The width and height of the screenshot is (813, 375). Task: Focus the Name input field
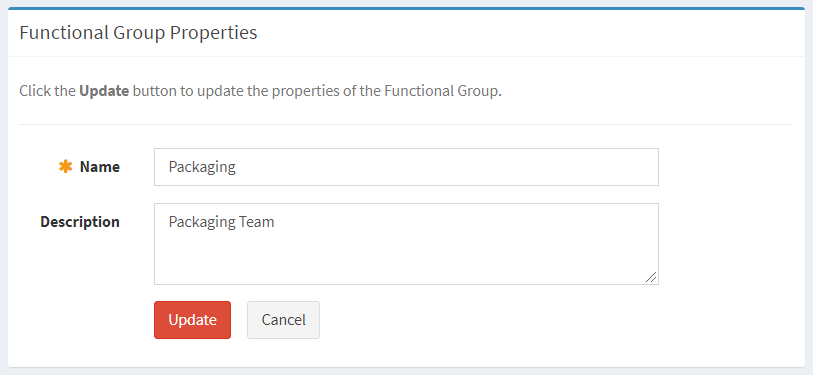pos(406,167)
